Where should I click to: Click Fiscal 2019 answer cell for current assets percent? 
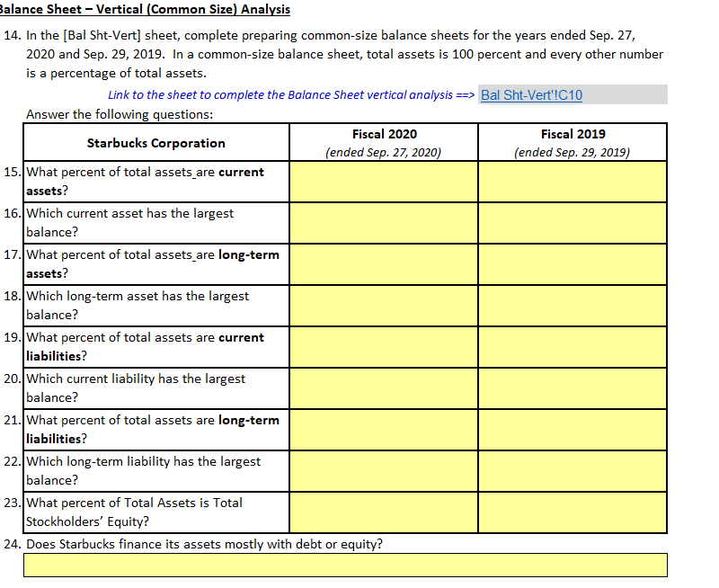(x=572, y=181)
